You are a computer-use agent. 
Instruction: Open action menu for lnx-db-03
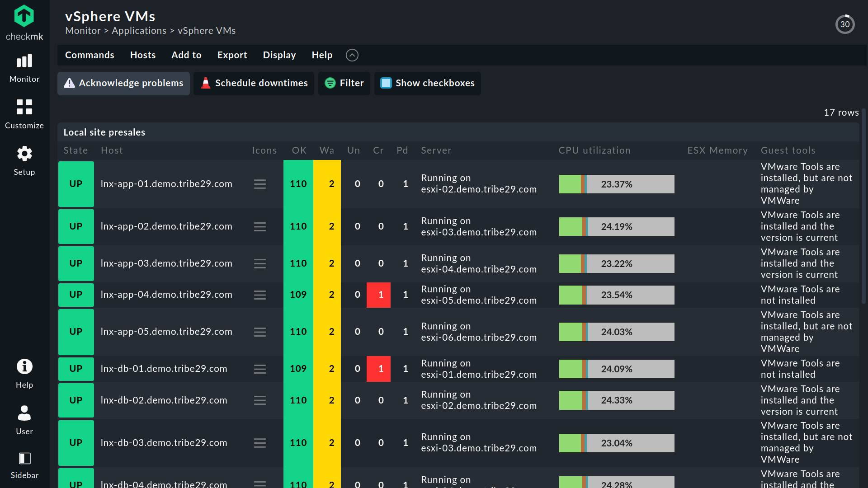260,443
